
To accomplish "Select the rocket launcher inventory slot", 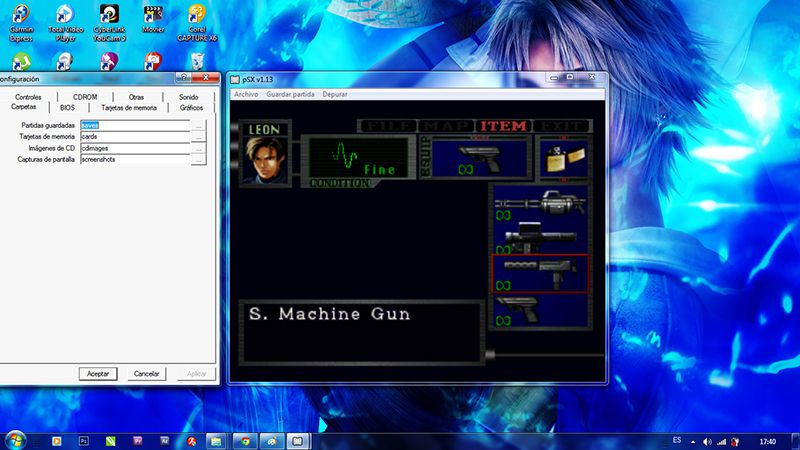I will pos(540,238).
